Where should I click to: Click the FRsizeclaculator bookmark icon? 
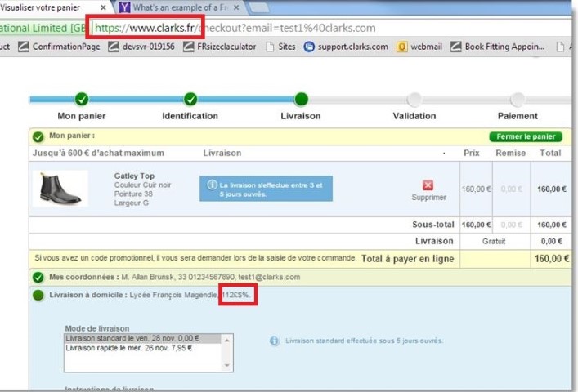[x=188, y=47]
